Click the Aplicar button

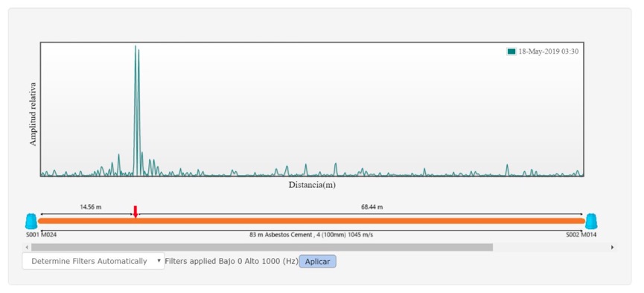click(317, 262)
